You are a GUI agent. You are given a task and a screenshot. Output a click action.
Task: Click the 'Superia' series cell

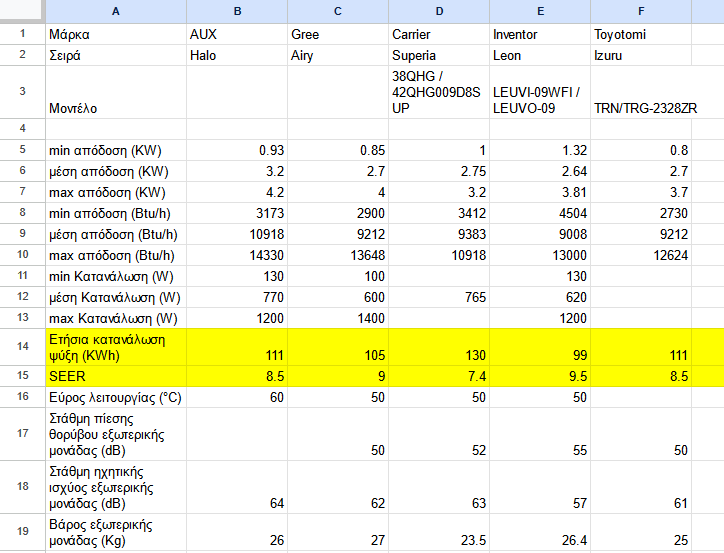(439, 55)
